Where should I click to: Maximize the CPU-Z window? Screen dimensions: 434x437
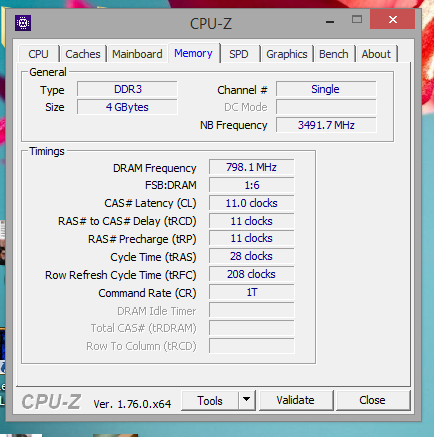point(357,20)
